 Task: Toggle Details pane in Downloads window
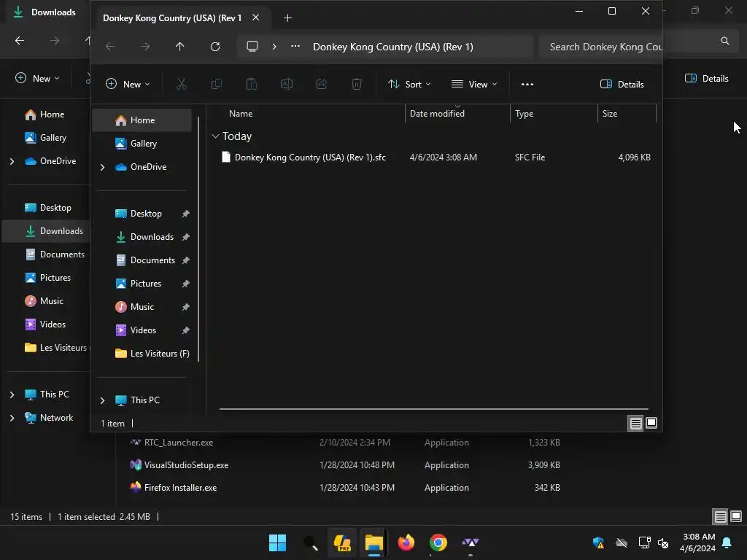click(x=706, y=79)
